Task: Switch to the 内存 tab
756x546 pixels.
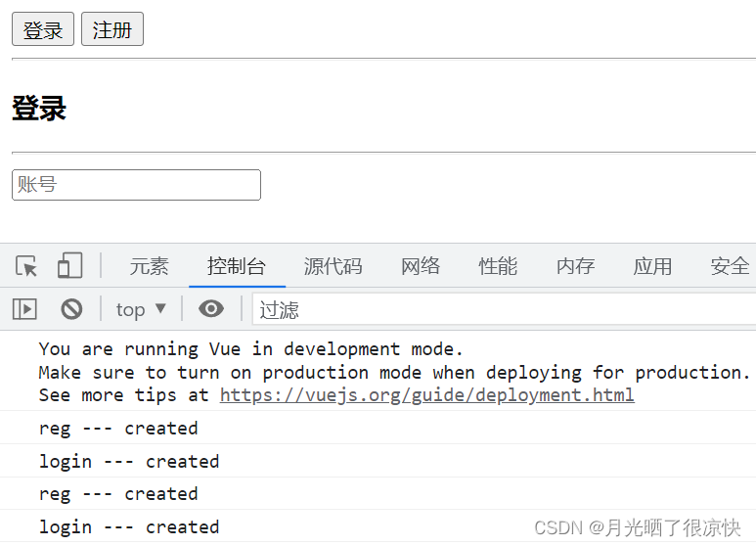Action: 575,266
